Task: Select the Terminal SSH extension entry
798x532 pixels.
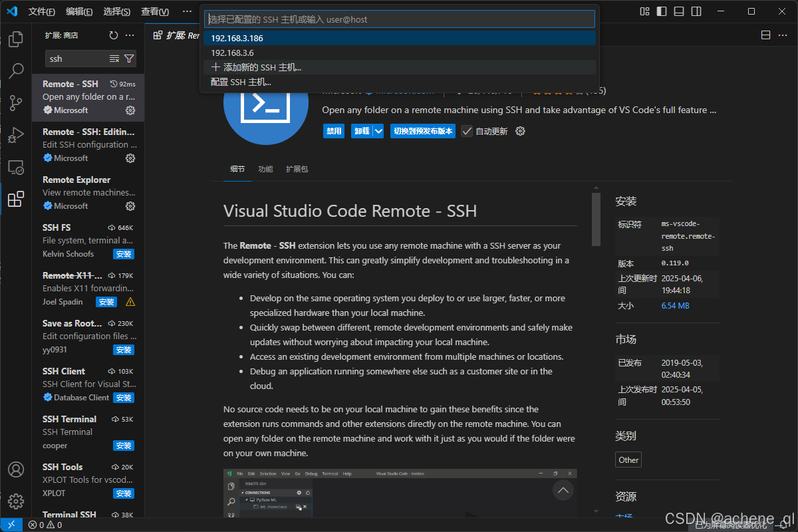Action: 88,513
